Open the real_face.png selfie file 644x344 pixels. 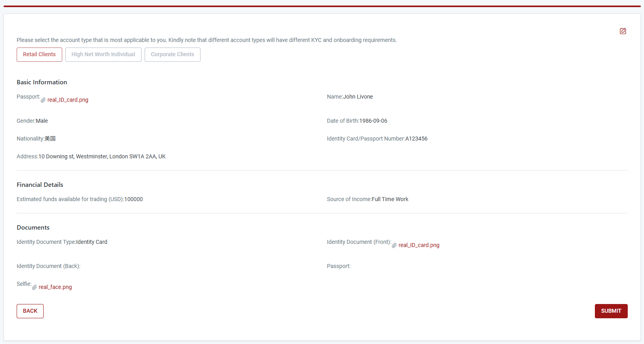[55, 287]
